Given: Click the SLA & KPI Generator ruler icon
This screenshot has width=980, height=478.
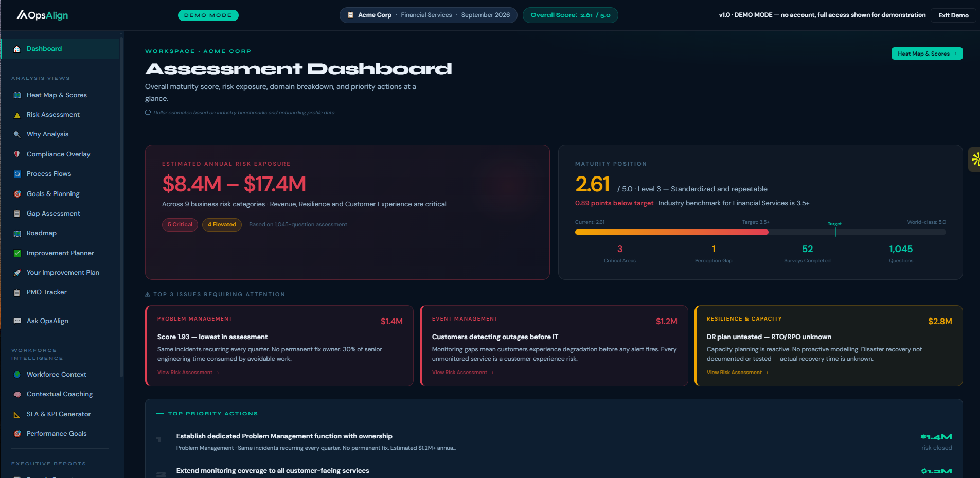Looking at the screenshot, I should pyautogui.click(x=17, y=414).
